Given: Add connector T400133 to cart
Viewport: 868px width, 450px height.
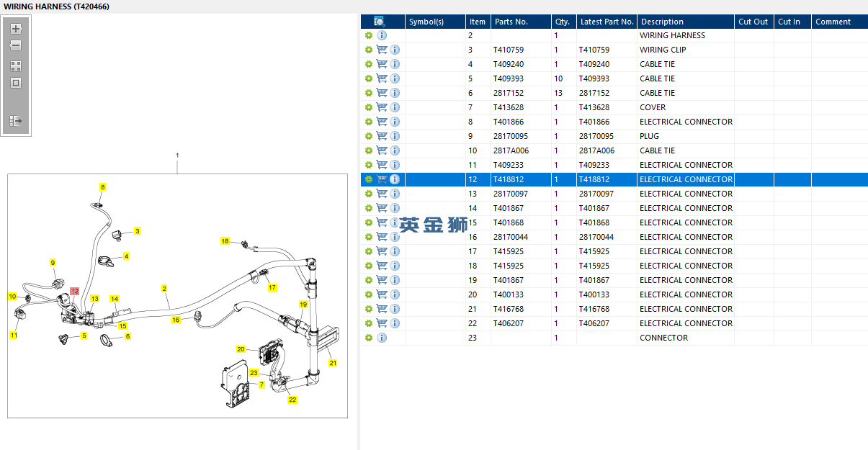Looking at the screenshot, I should [x=382, y=294].
